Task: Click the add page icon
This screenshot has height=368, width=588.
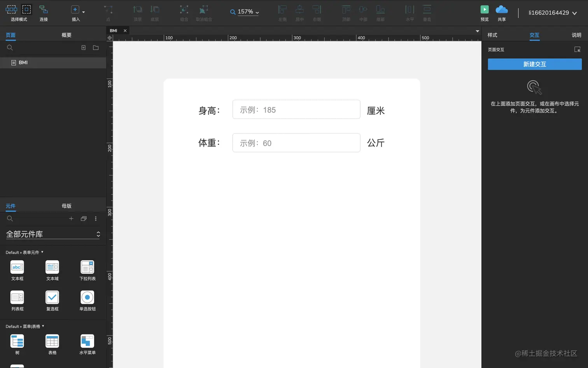Action: coord(83,48)
